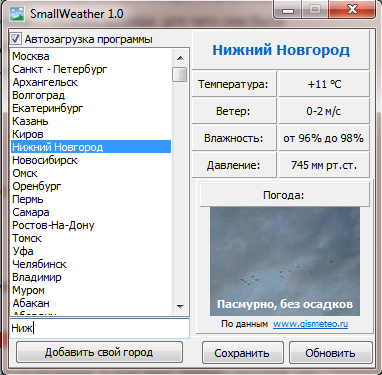Select Омск in the city list
382x375 pixels.
click(x=91, y=173)
